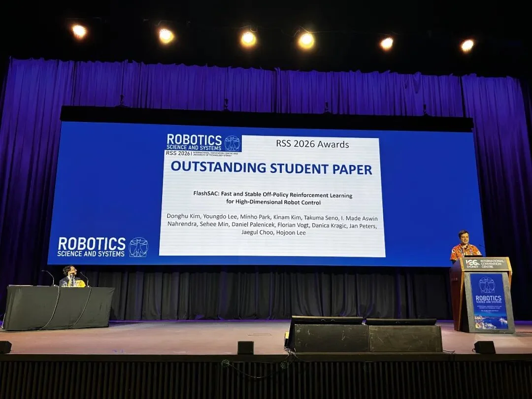Click 'for High-Dimensional Robot Control' subtitle line
532x399 pixels.
click(x=273, y=202)
